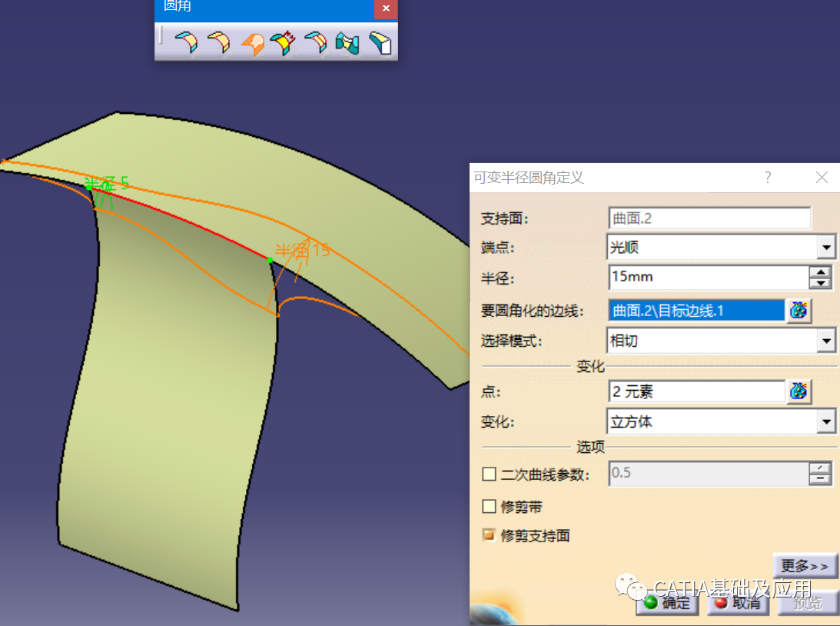This screenshot has width=840, height=626.
Task: Tick the 修剪带 checkbox
Action: coord(489,507)
